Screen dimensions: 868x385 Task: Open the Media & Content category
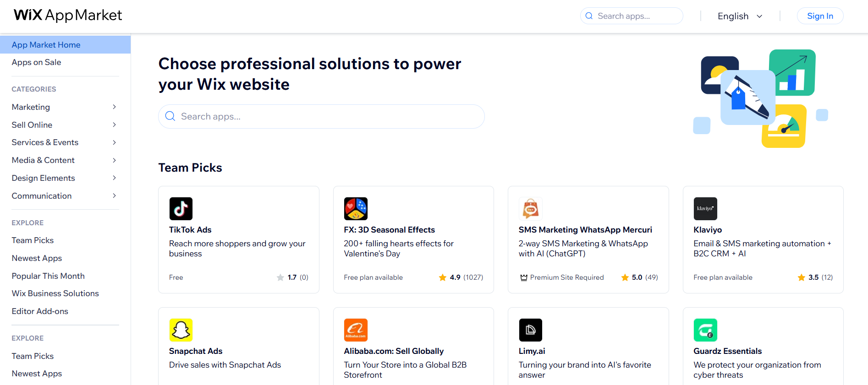click(43, 160)
